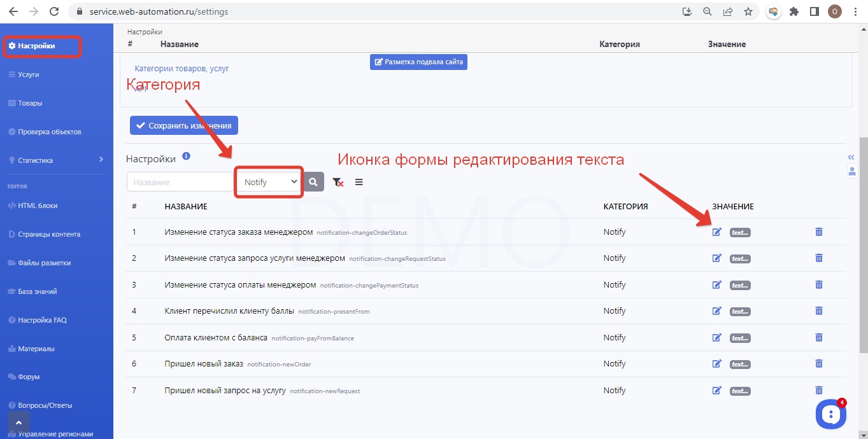
Task: Click the search magnifier button
Action: 313,182
